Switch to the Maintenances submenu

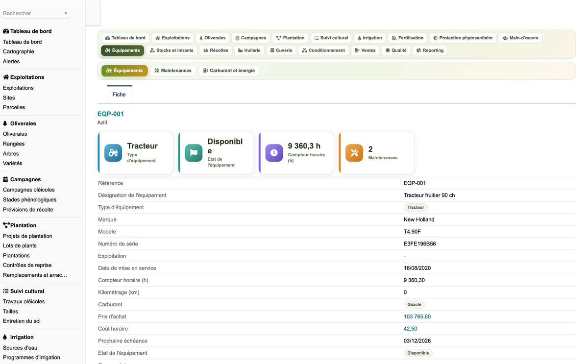pos(173,71)
